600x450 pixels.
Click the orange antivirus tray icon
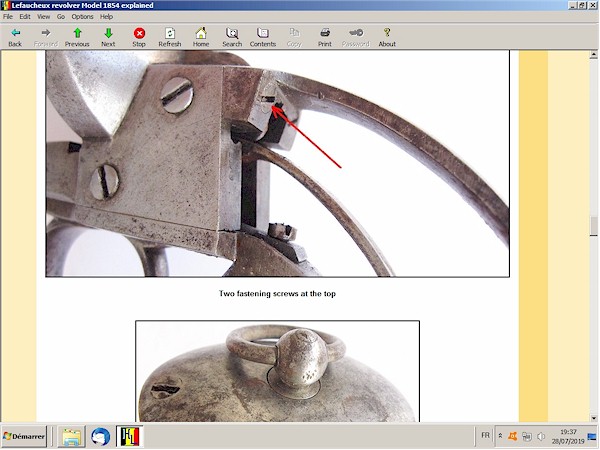click(512, 436)
